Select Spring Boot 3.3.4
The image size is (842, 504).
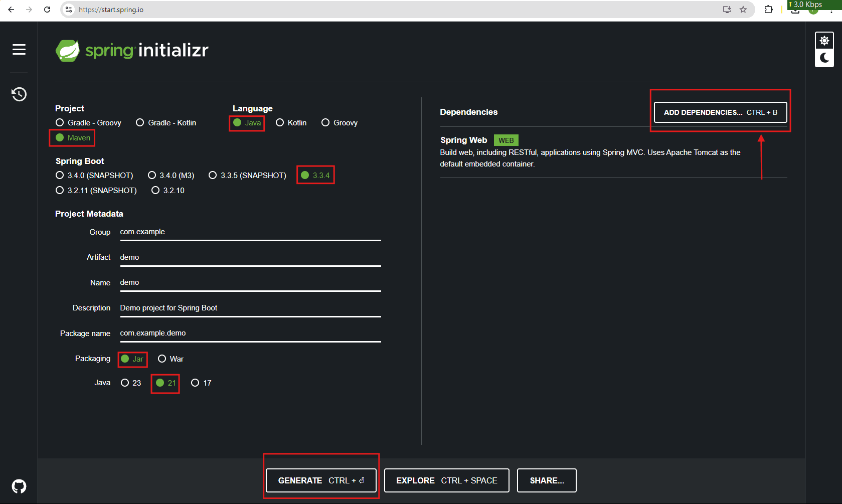coord(315,176)
